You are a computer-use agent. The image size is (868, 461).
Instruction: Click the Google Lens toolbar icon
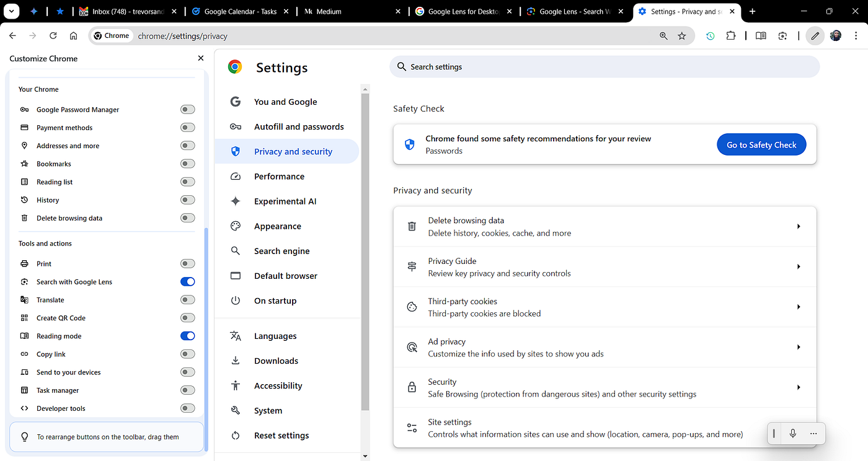(783, 36)
